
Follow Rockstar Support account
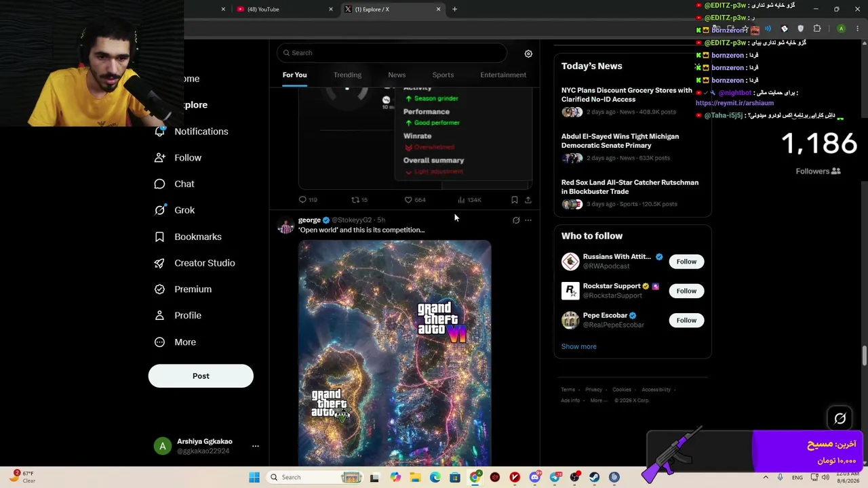(686, 291)
